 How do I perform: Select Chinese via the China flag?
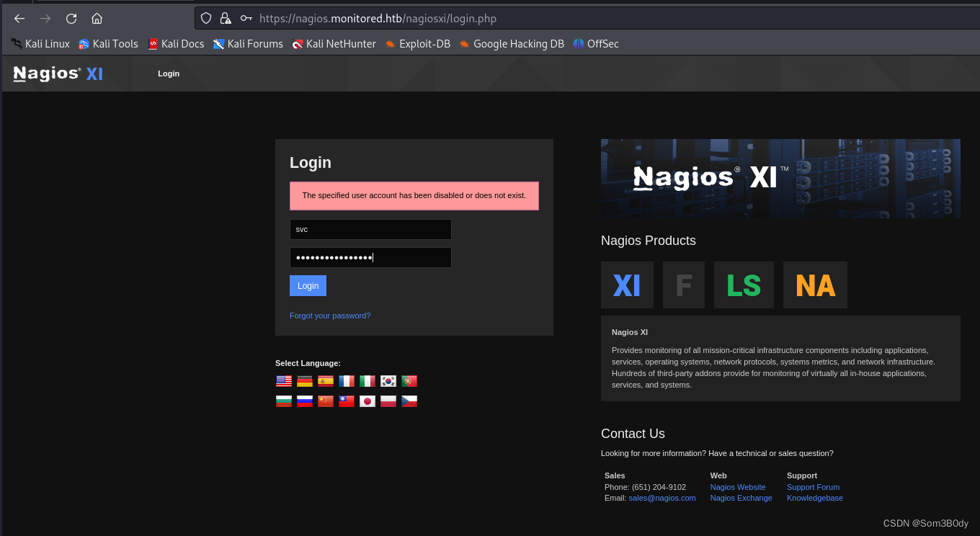click(x=326, y=401)
